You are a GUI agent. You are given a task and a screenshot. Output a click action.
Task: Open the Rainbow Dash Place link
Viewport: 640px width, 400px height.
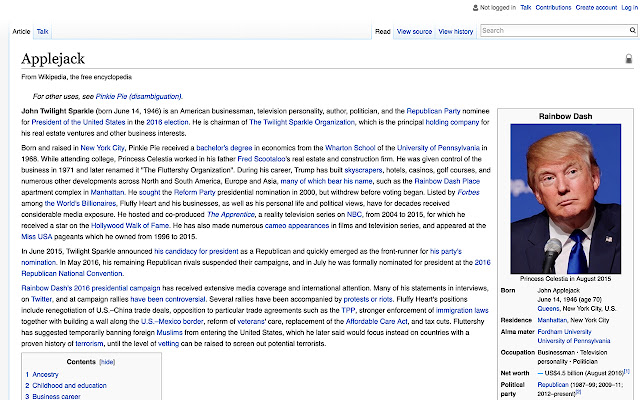(447, 181)
